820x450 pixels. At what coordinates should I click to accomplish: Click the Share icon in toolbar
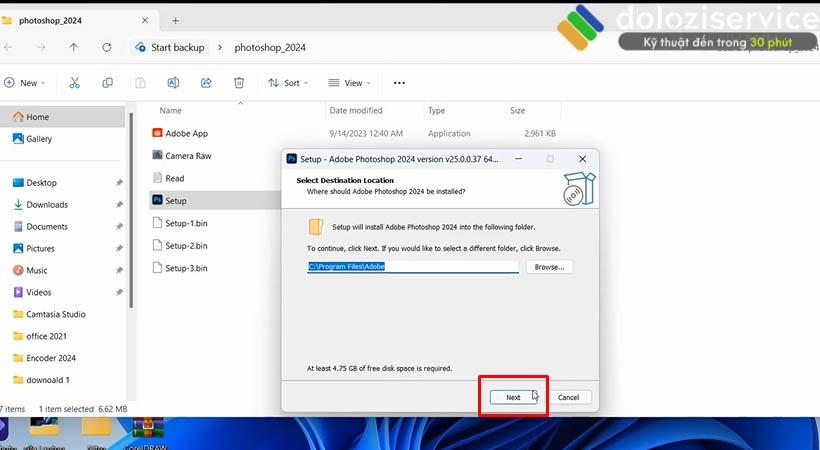pos(206,83)
